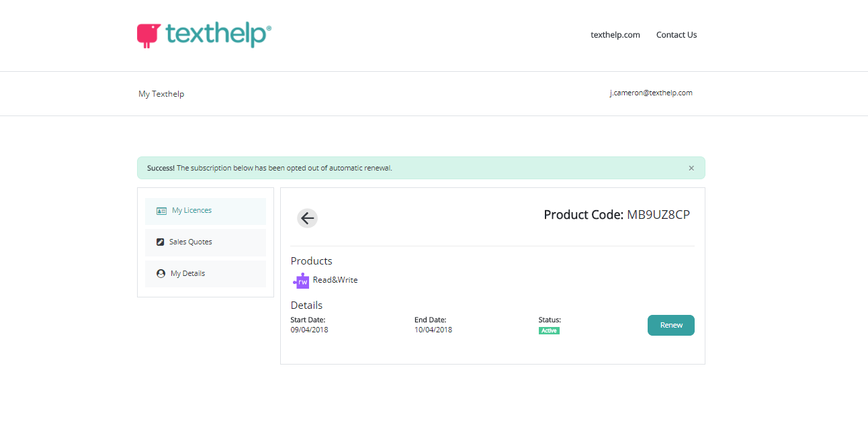Go back using the arrow icon
The image size is (868, 425).
[307, 218]
